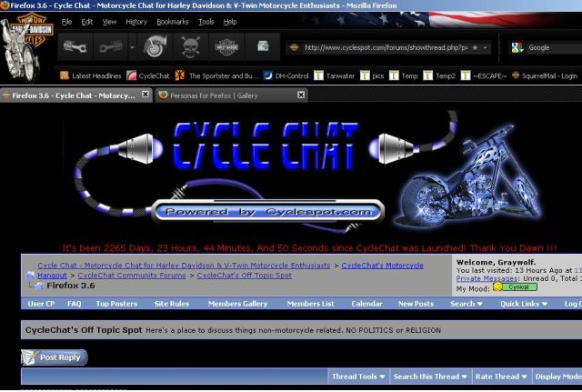Image resolution: width=582 pixels, height=392 pixels.
Task: Click the site favicon in the address bar
Action: tap(294, 47)
